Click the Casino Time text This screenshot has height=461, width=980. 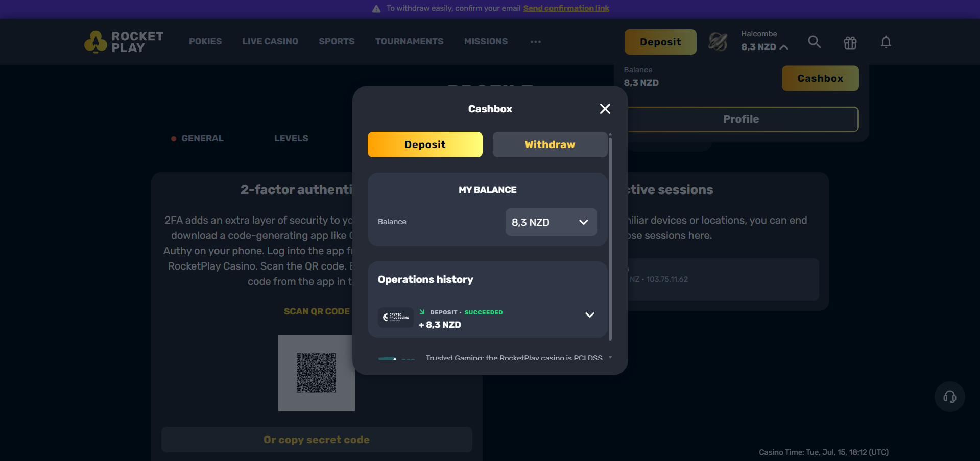point(823,452)
